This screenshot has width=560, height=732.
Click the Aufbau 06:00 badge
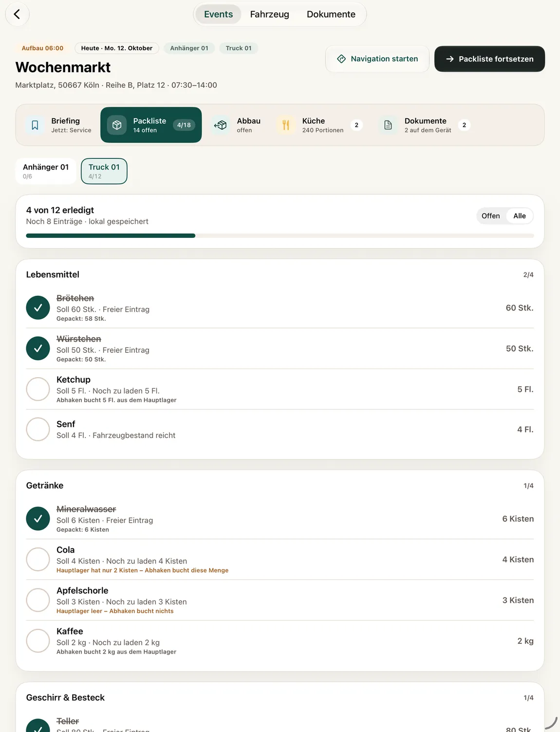[x=42, y=48]
